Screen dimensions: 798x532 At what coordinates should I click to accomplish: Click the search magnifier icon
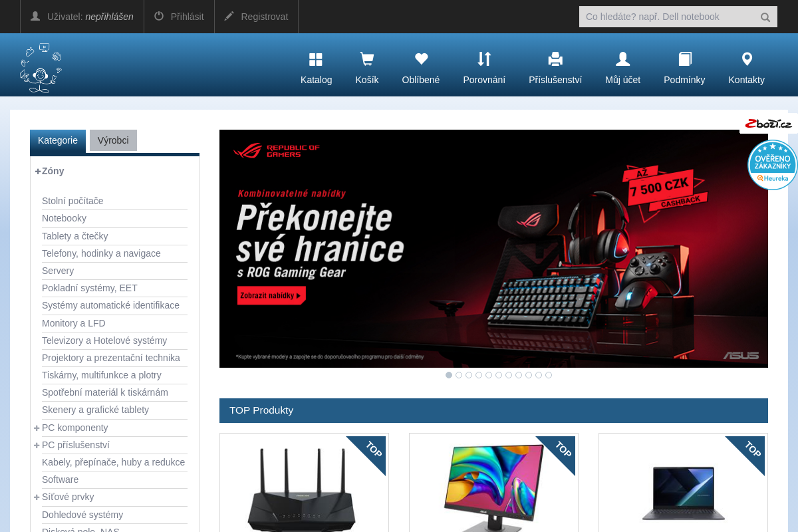765,17
